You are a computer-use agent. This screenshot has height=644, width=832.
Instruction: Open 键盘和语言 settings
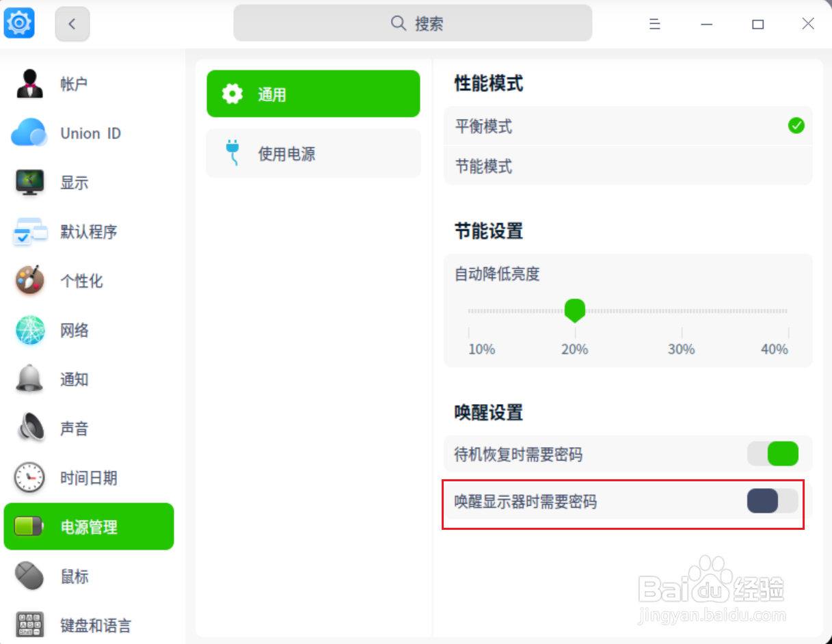pos(89,625)
